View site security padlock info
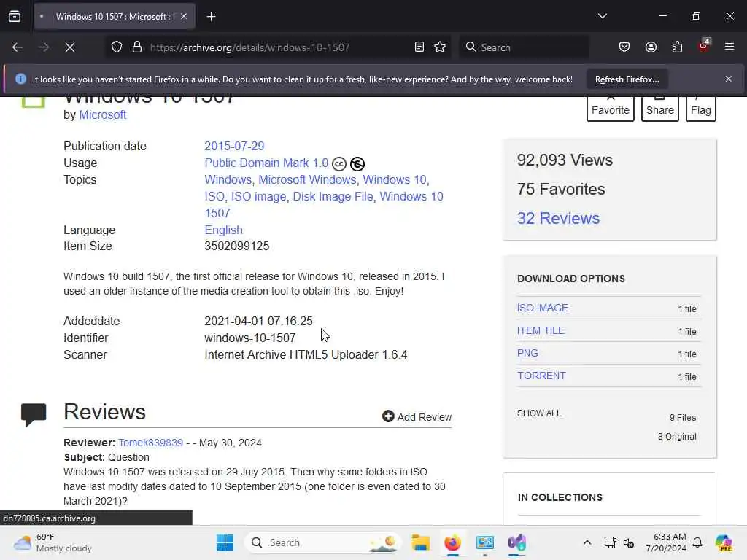The width and height of the screenshot is (747, 560). [x=137, y=47]
